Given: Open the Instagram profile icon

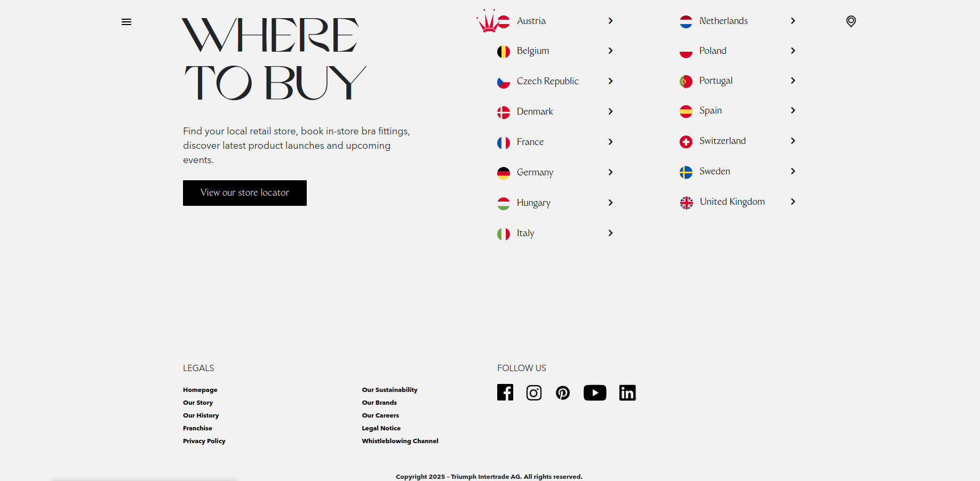Looking at the screenshot, I should point(533,393).
